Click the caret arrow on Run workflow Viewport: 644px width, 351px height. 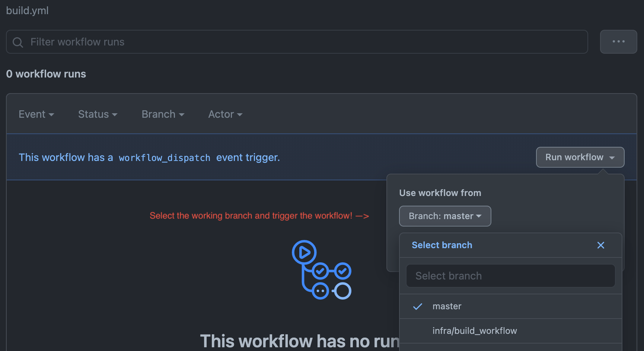pos(612,158)
